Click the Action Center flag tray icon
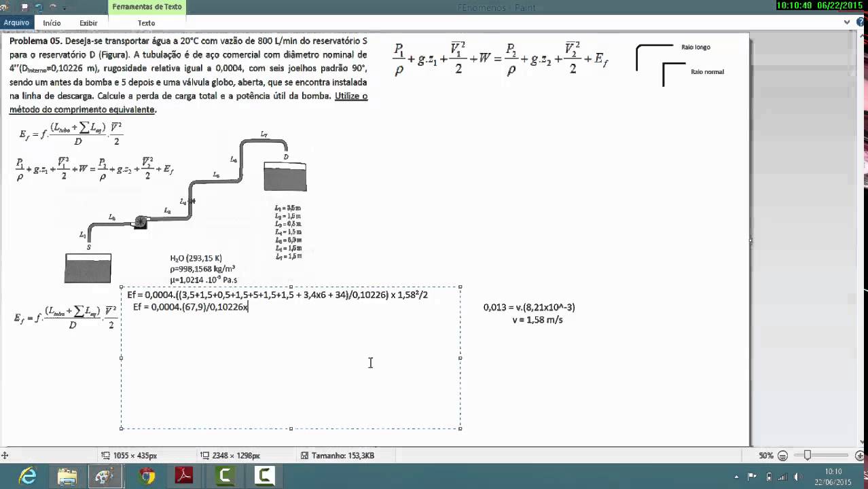 point(752,477)
